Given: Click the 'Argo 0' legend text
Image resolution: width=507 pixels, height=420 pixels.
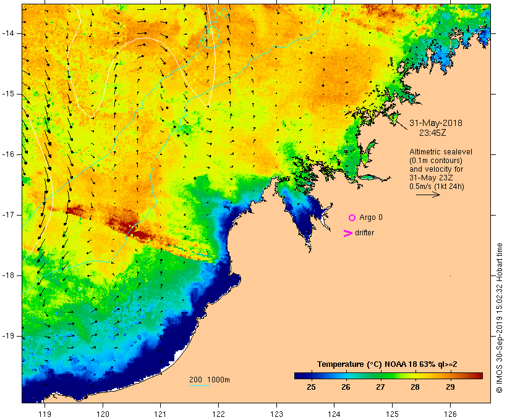Looking at the screenshot, I should pyautogui.click(x=371, y=217).
